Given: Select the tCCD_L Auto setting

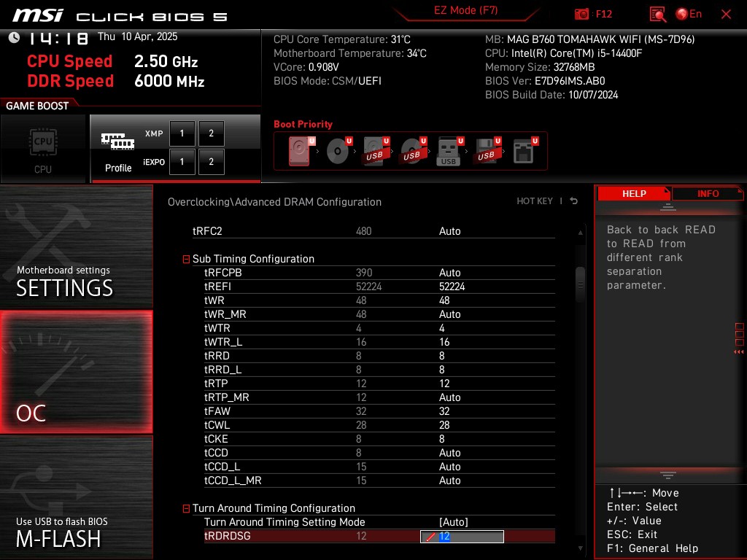Looking at the screenshot, I should click(x=449, y=466).
